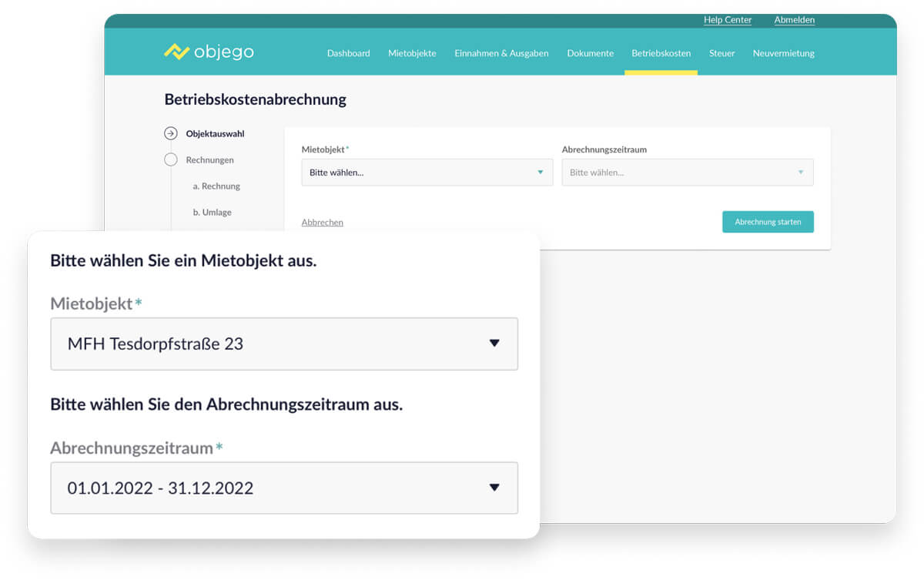This screenshot has width=924, height=580.
Task: Click the Abmelden link
Action: [x=794, y=20]
